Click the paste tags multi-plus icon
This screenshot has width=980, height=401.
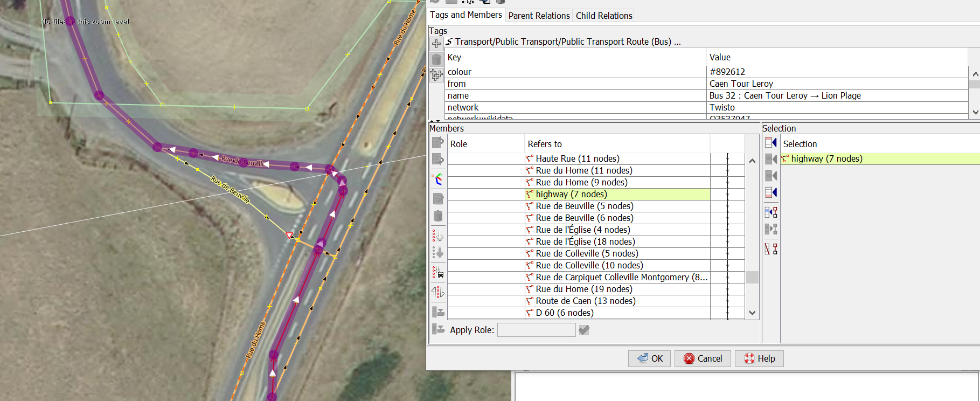(436, 75)
